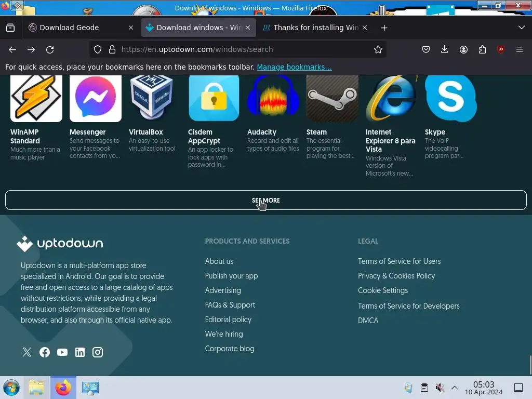532x399 pixels.
Task: Open the Corporate blog link
Action: pyautogui.click(x=230, y=349)
